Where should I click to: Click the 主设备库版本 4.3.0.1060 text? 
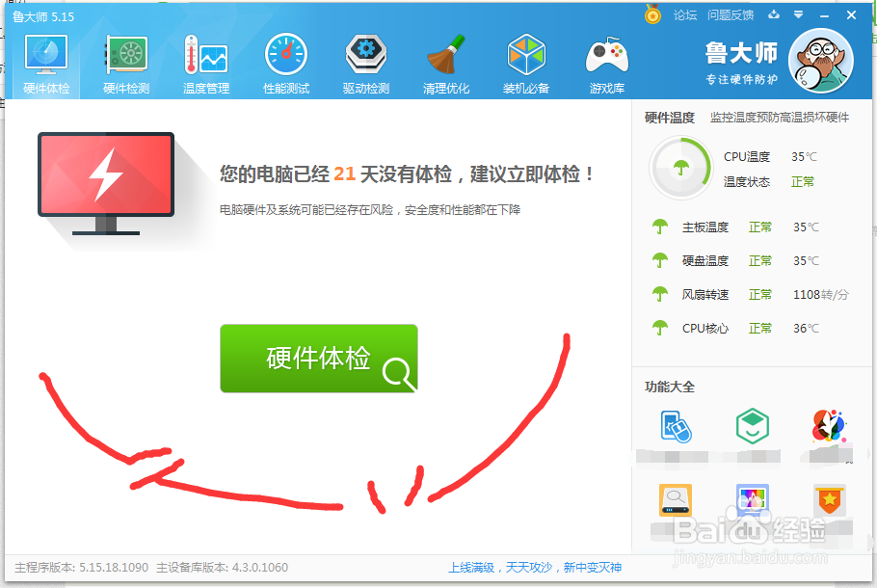tap(222, 568)
